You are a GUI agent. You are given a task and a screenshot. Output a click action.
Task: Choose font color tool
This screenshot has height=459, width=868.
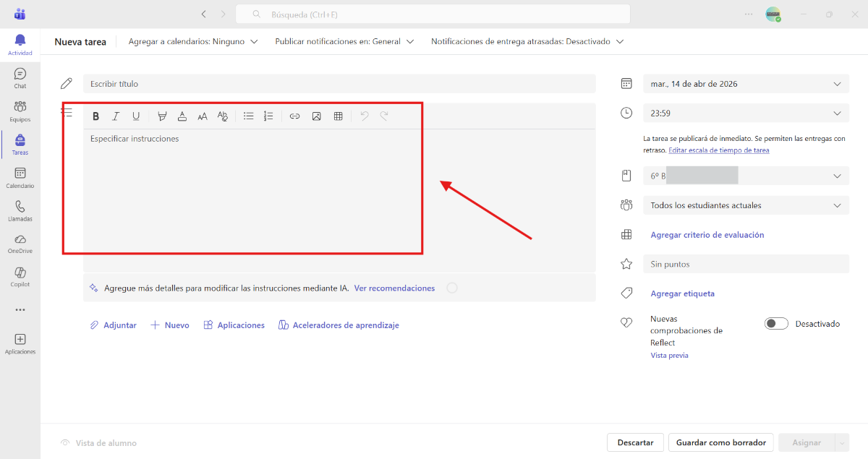click(182, 116)
